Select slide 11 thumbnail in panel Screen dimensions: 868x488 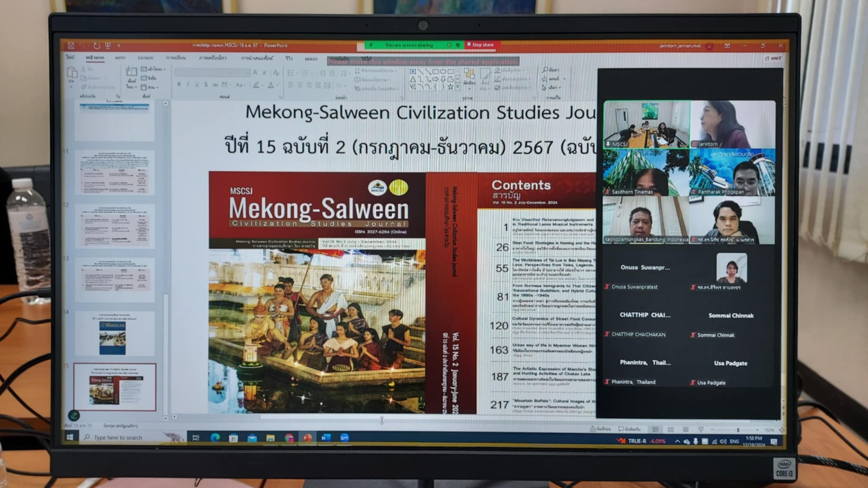click(x=114, y=172)
